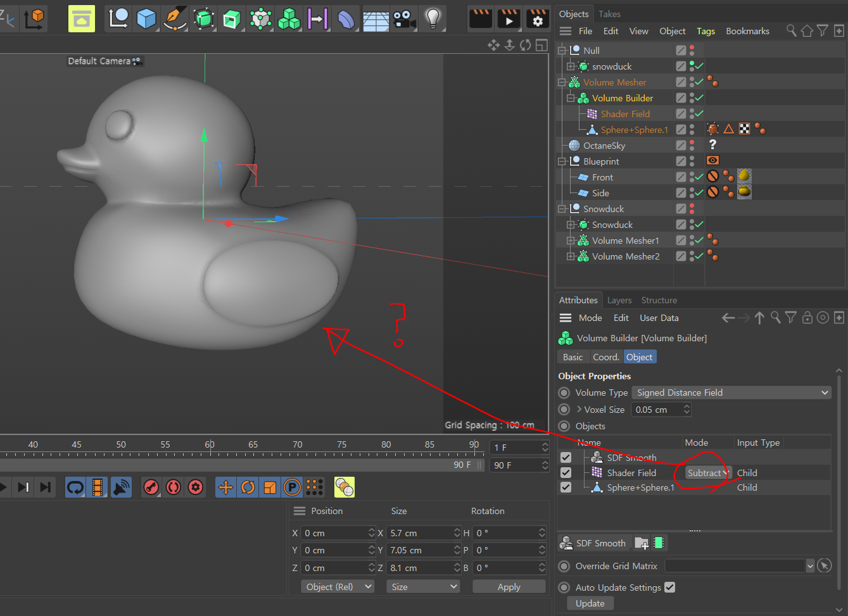Toggle the loop playback button

coord(75,487)
